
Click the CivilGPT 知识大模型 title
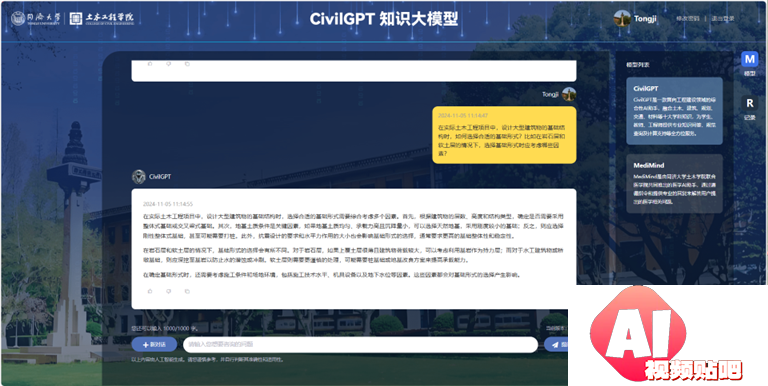[384, 19]
